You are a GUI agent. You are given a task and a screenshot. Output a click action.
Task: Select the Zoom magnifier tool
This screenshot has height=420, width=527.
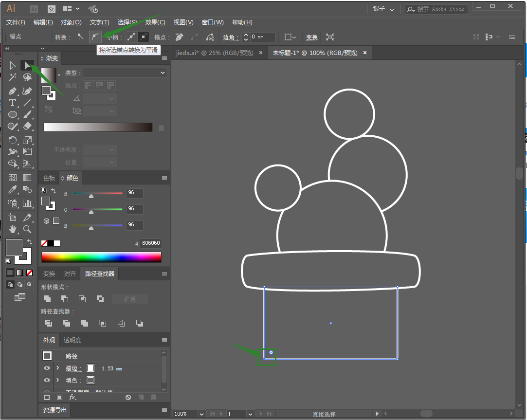(x=28, y=229)
